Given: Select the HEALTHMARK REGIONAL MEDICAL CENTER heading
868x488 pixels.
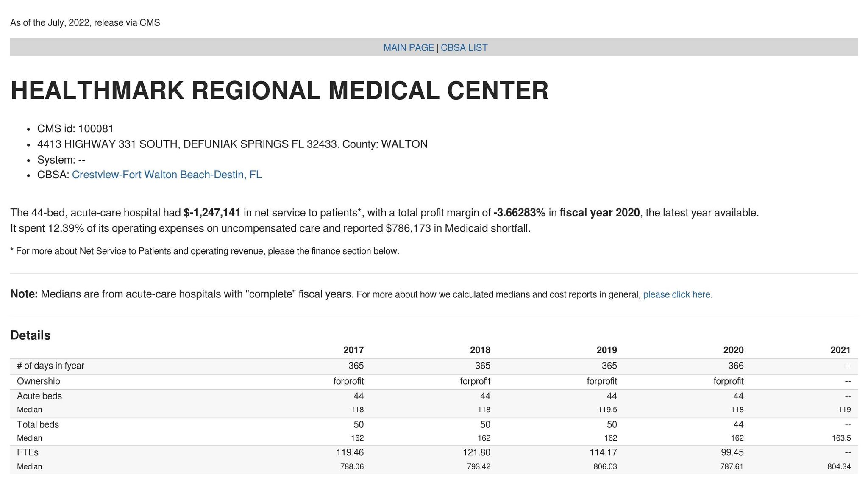Looking at the screenshot, I should point(280,89).
